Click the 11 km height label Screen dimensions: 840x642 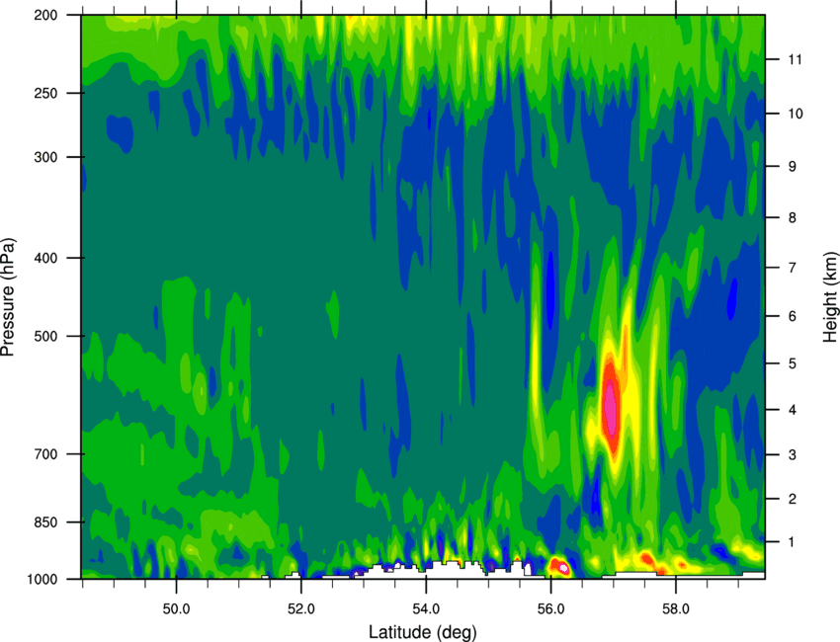coord(796,59)
